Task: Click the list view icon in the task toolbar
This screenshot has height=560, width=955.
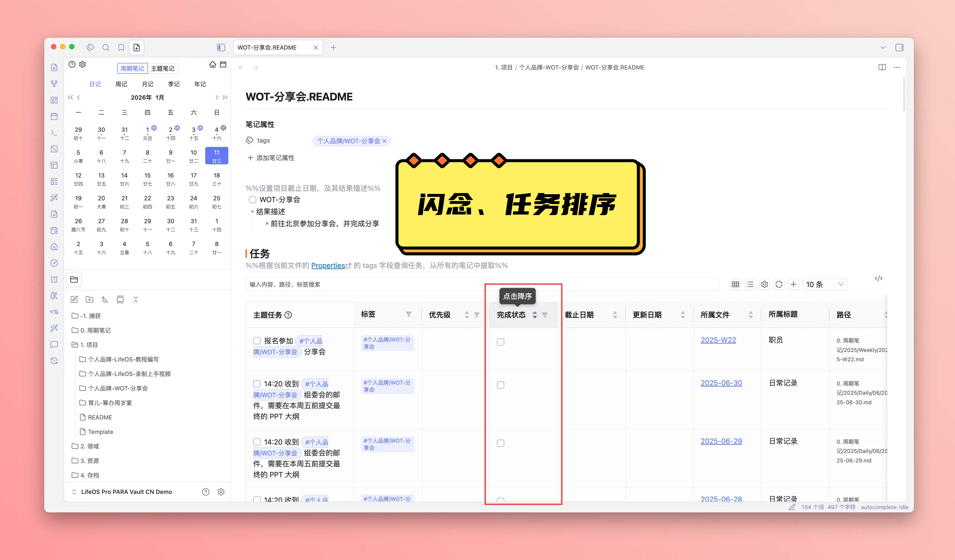Action: [750, 284]
